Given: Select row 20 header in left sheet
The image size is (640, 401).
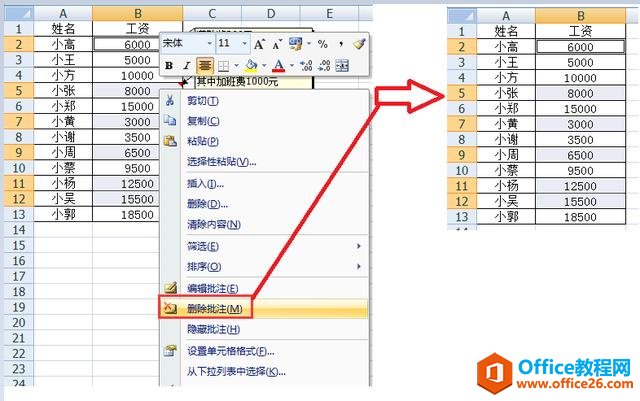Looking at the screenshot, I should tap(19, 323).
